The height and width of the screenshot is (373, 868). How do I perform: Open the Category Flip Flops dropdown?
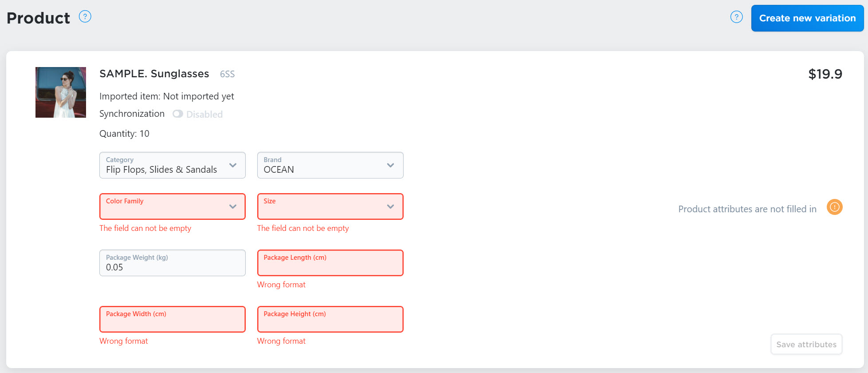click(173, 165)
